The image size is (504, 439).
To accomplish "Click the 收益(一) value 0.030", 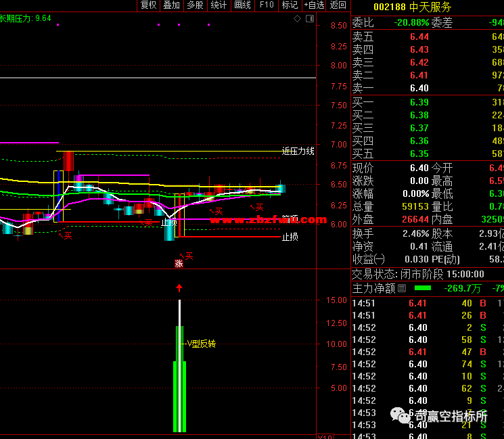I will tap(417, 259).
